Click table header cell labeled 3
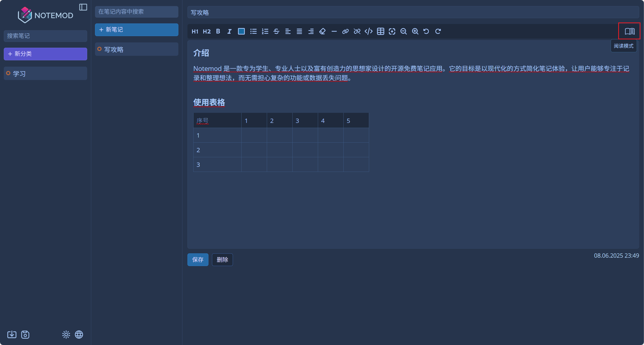 tap(305, 120)
